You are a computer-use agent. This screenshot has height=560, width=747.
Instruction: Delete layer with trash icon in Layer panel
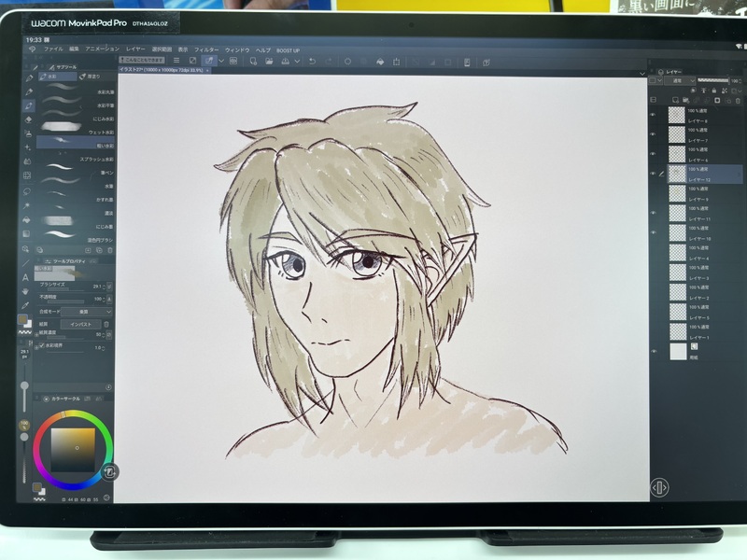pos(738,101)
